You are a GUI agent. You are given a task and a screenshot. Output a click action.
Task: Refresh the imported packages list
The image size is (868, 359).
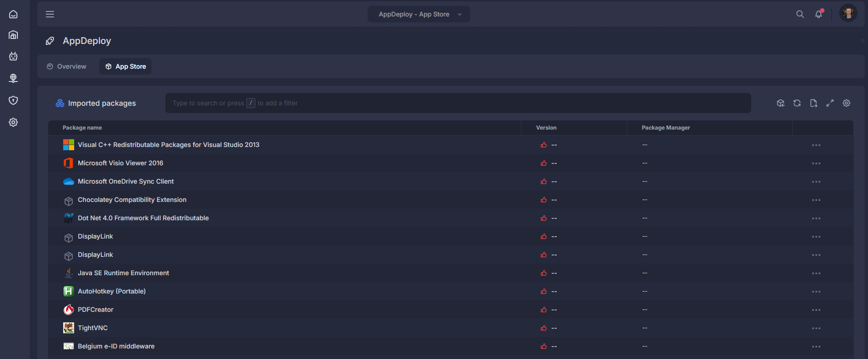797,103
